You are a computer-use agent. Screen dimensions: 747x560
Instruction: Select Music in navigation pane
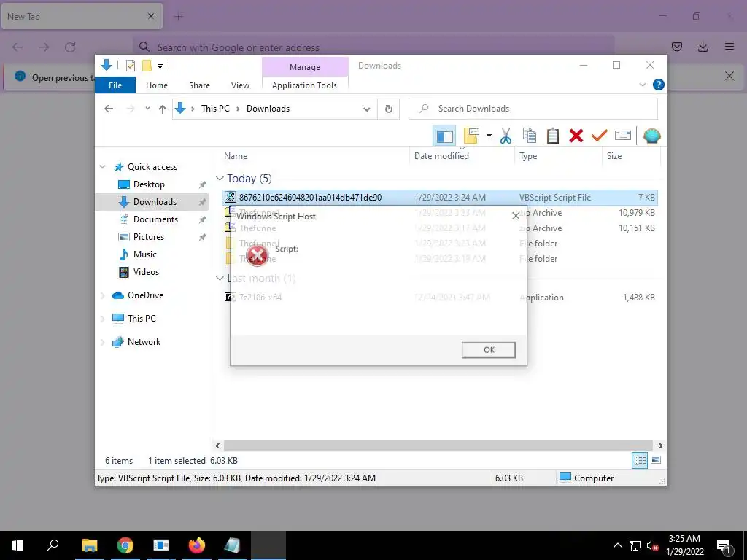(145, 254)
